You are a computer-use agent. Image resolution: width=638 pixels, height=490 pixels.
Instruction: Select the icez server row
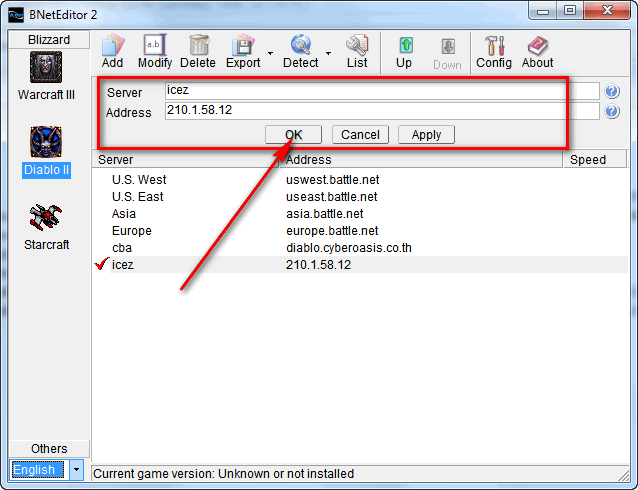click(x=360, y=265)
